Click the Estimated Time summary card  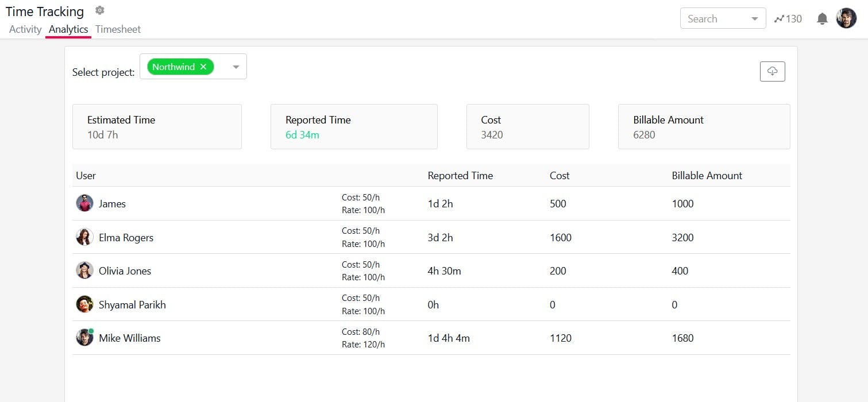pos(157,127)
